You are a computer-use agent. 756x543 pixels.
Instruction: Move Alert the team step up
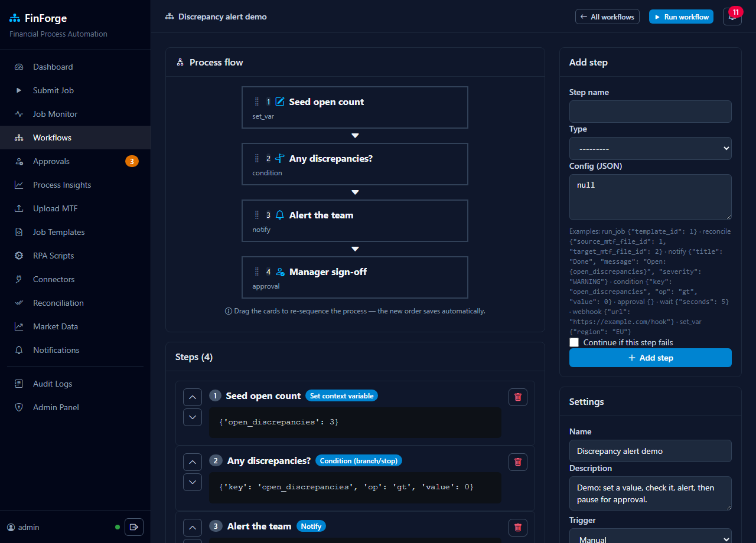[193, 528]
